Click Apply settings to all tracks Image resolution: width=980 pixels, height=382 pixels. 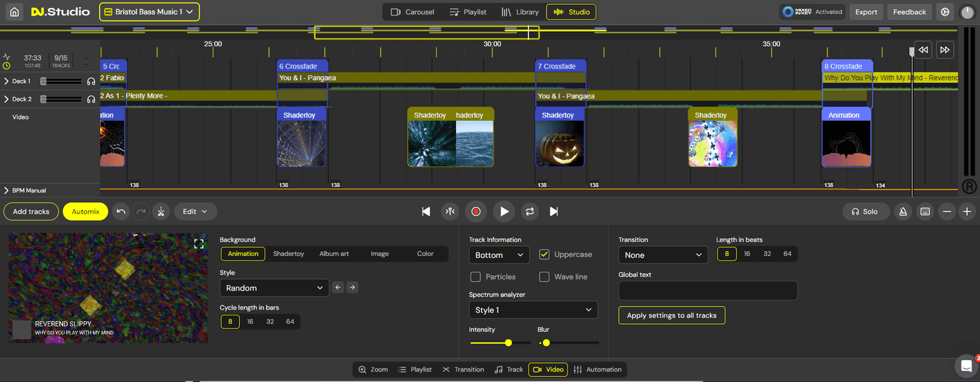[x=672, y=315]
